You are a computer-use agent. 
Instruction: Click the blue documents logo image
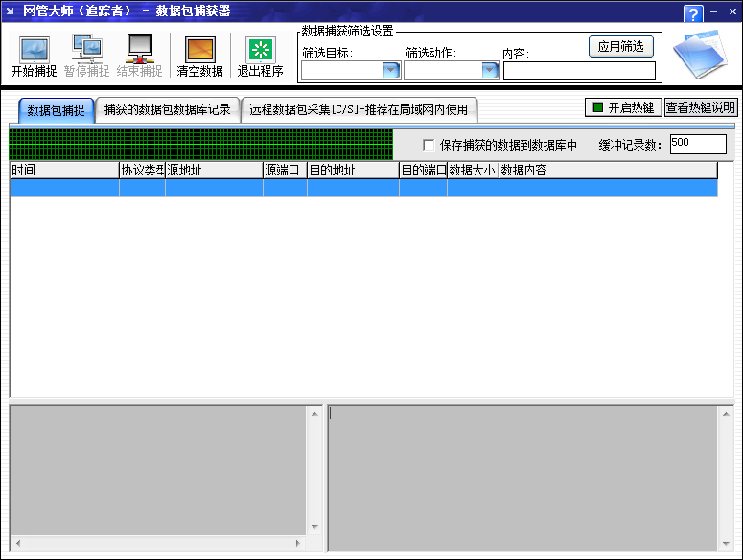[701, 54]
